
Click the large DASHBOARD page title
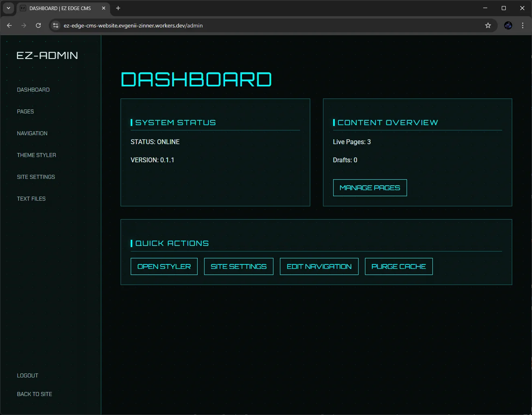(196, 80)
